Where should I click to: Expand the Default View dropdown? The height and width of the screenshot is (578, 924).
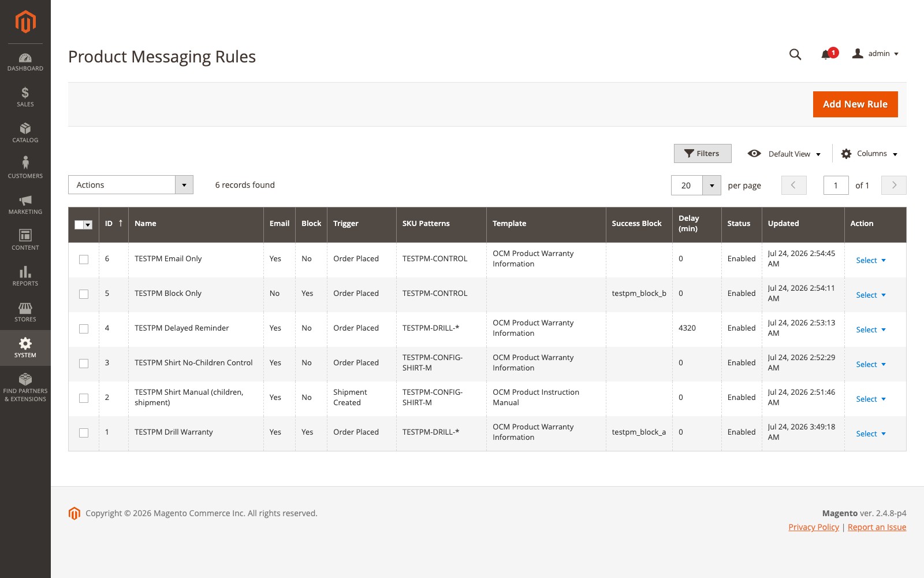click(784, 154)
